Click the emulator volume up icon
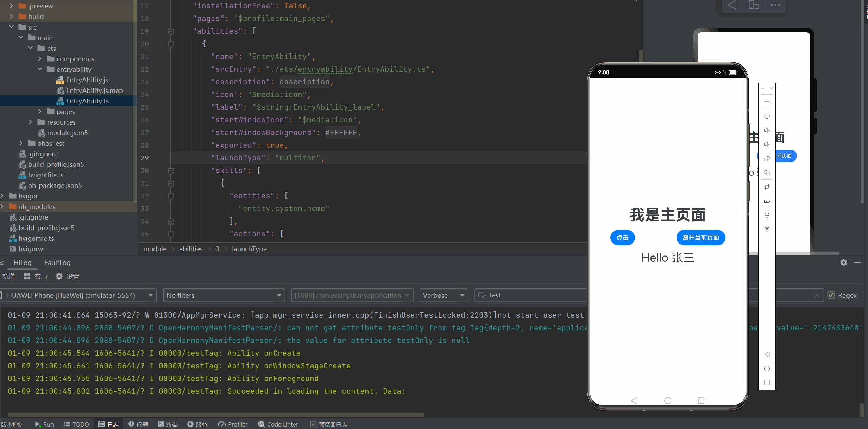The image size is (868, 429). tap(767, 130)
